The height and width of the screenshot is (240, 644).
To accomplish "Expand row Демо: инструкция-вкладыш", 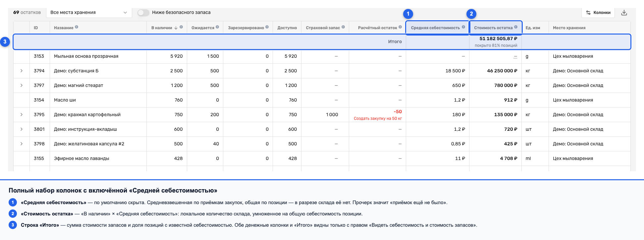I will [22, 129].
